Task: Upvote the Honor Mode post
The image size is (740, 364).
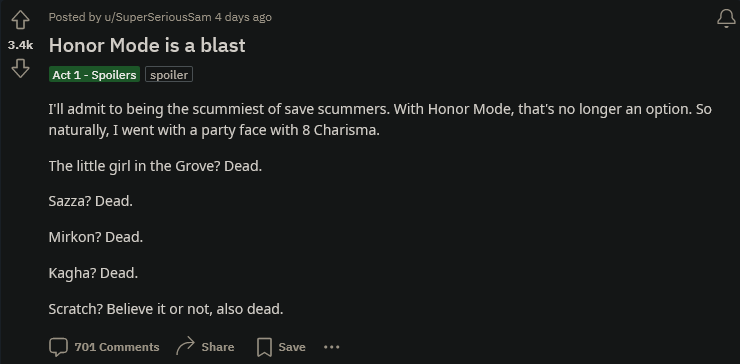Action: (x=20, y=20)
